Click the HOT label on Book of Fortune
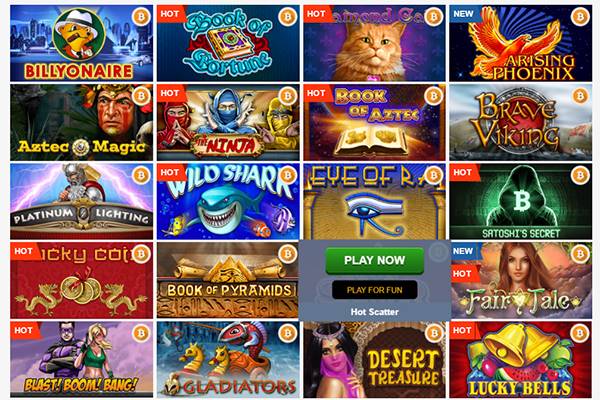This screenshot has width=600, height=400. tap(170, 14)
